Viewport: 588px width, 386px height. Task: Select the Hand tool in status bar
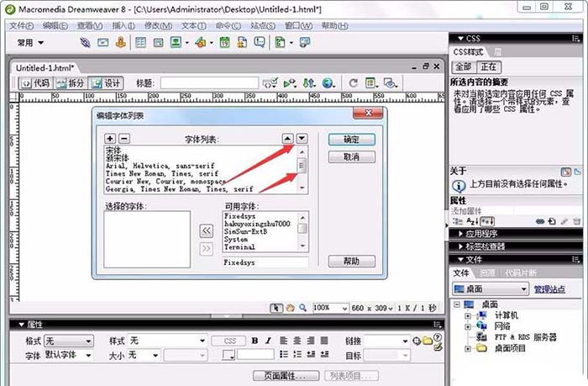[290, 308]
